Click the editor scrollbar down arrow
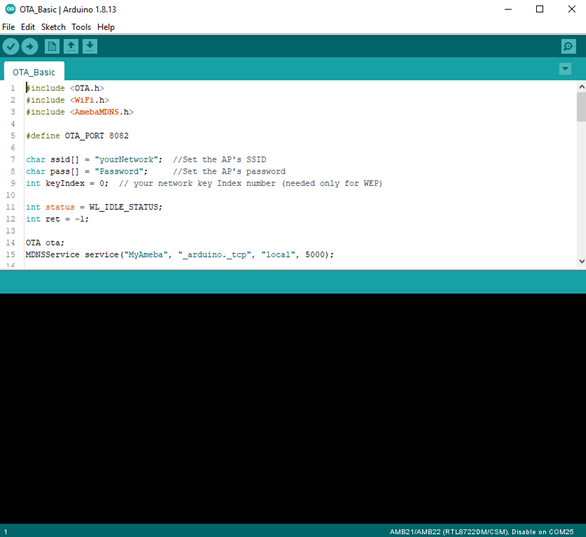The width and height of the screenshot is (586, 537). 582,261
